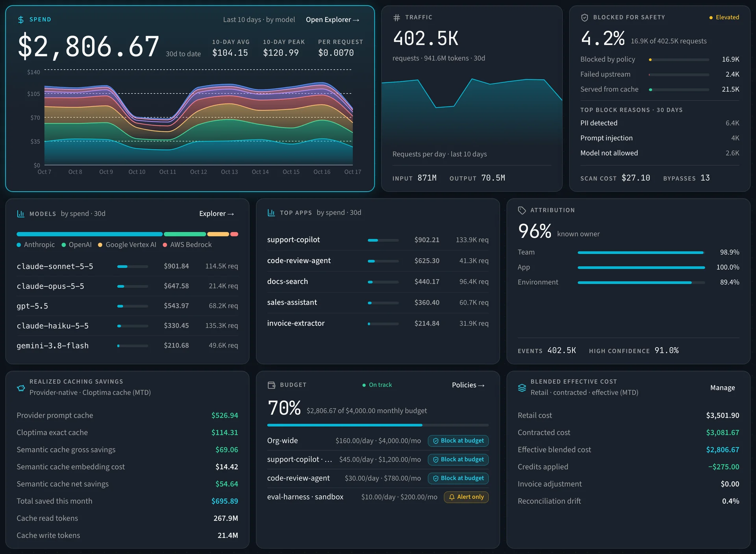The height and width of the screenshot is (554, 756).
Task: Click the shield icon in the Org-wide Block at budget badge
Action: tap(435, 441)
